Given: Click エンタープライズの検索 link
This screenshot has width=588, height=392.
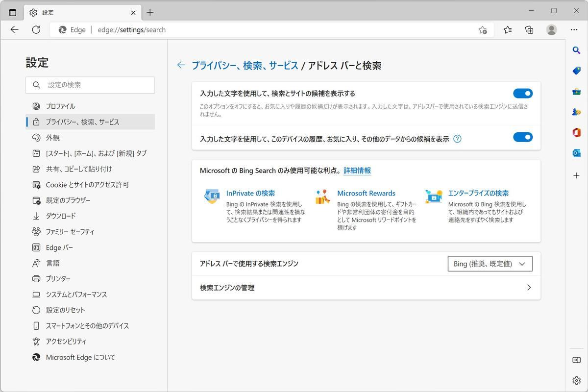Looking at the screenshot, I should [x=478, y=193].
